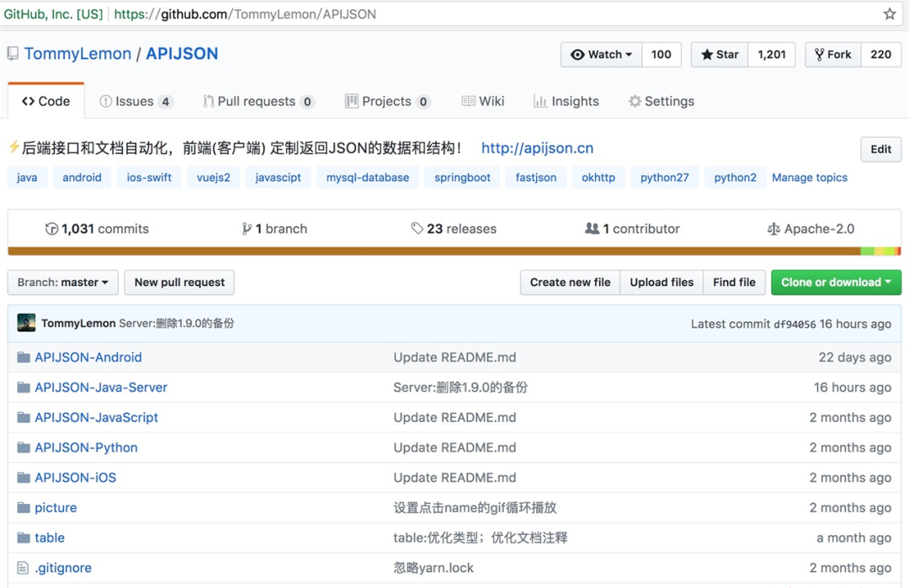The width and height of the screenshot is (909, 588).
Task: Open the 1,031 commits history
Action: click(x=97, y=229)
